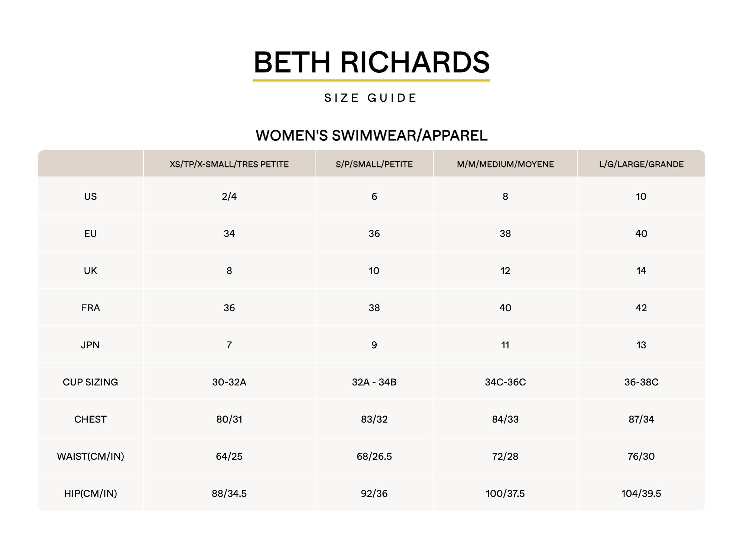The image size is (743, 560).
Task: Click the SIZE GUIDE subtitle text
Action: (371, 98)
